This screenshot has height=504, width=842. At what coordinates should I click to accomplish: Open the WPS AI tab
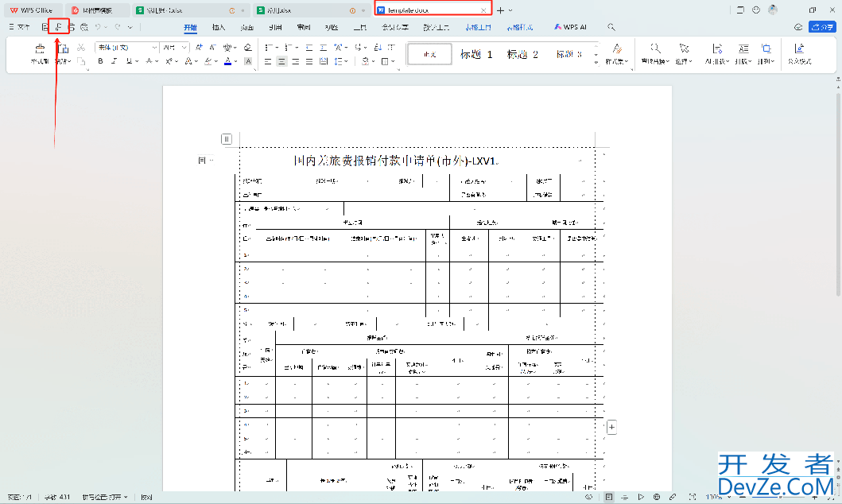click(570, 27)
